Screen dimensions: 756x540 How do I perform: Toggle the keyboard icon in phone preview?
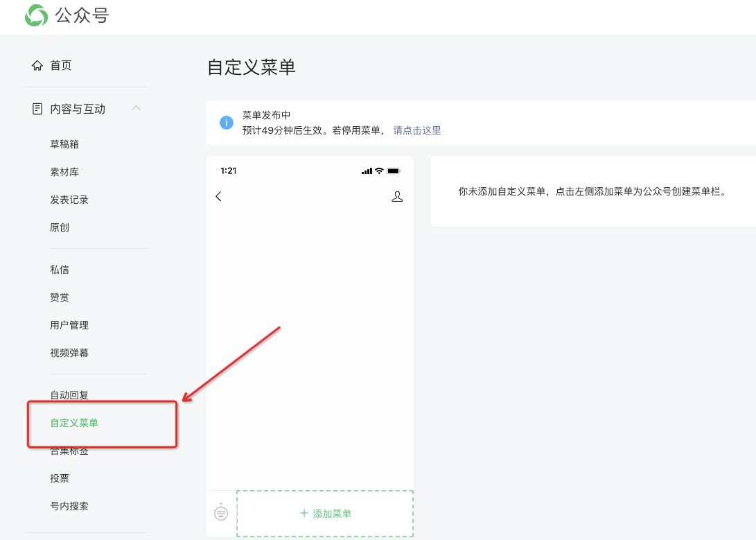pos(221,512)
